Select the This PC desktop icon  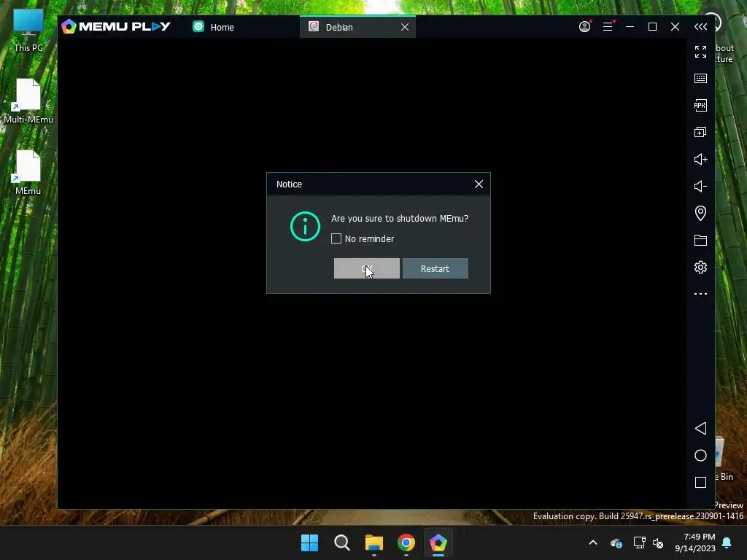(28, 29)
